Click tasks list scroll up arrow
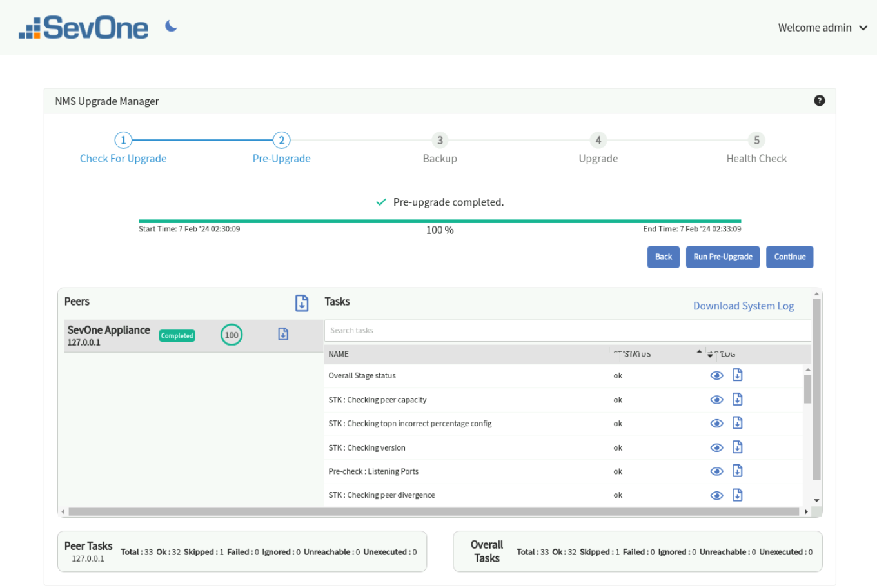Image resolution: width=877 pixels, height=588 pixels. pyautogui.click(x=807, y=370)
